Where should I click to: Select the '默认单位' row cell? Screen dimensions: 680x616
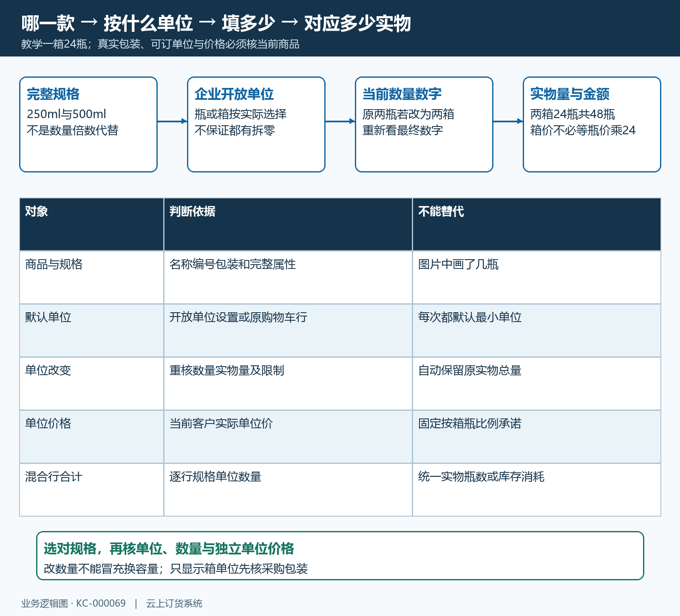[91, 331]
